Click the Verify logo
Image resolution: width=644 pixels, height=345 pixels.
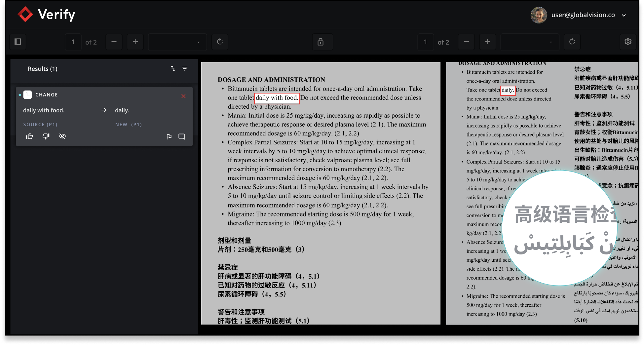click(46, 15)
